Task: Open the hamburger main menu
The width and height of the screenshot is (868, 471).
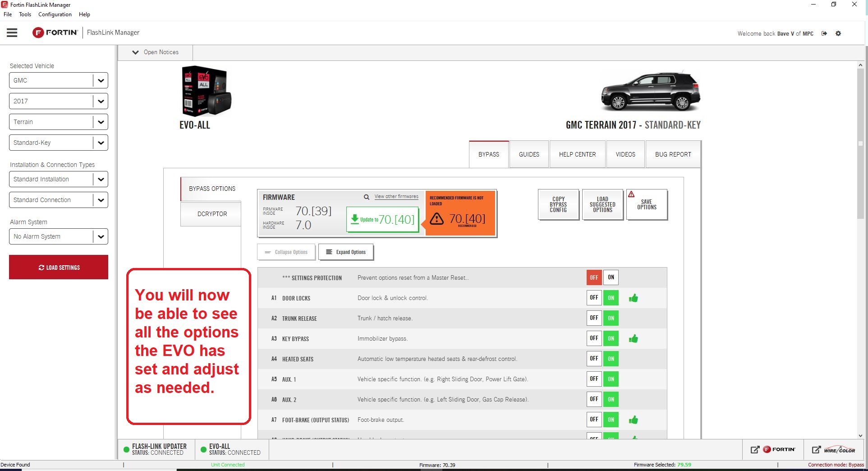Action: pyautogui.click(x=12, y=32)
